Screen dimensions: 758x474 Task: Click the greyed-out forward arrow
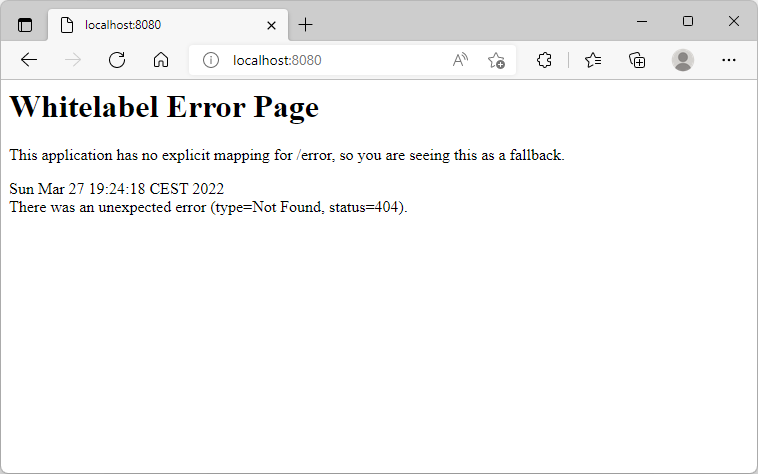(73, 60)
